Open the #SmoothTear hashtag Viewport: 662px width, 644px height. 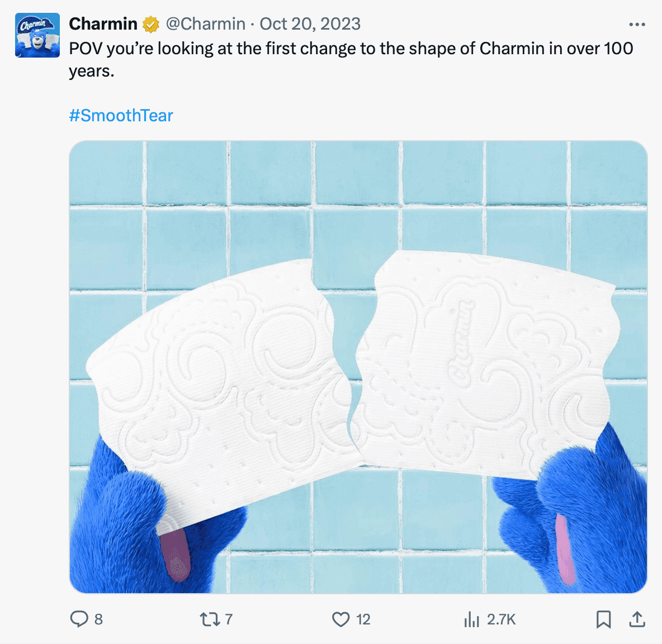click(121, 115)
